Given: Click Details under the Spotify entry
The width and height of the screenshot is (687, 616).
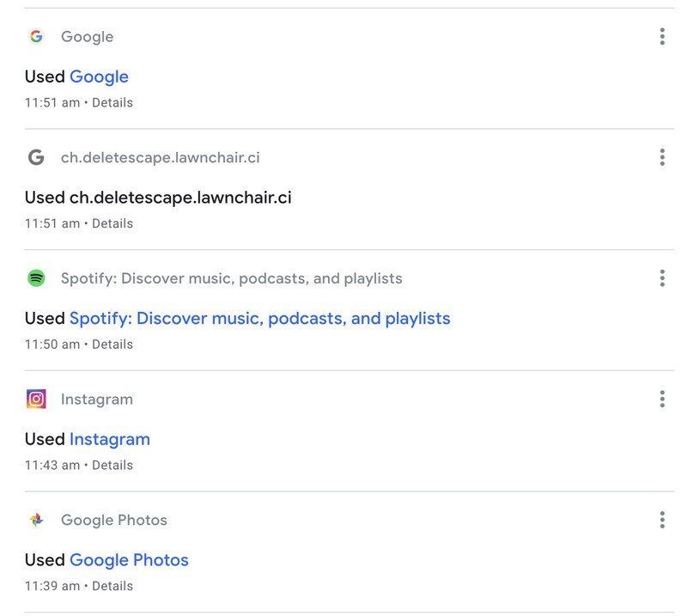Looking at the screenshot, I should point(115,344).
